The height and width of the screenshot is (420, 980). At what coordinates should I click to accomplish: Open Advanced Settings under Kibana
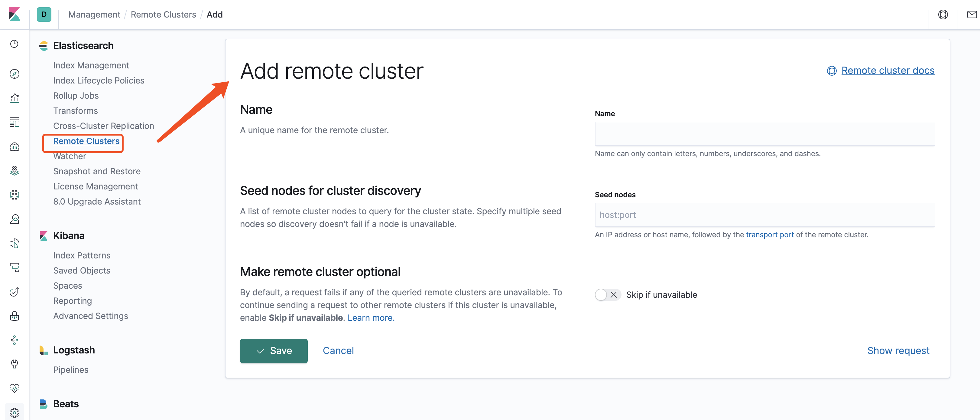point(91,316)
